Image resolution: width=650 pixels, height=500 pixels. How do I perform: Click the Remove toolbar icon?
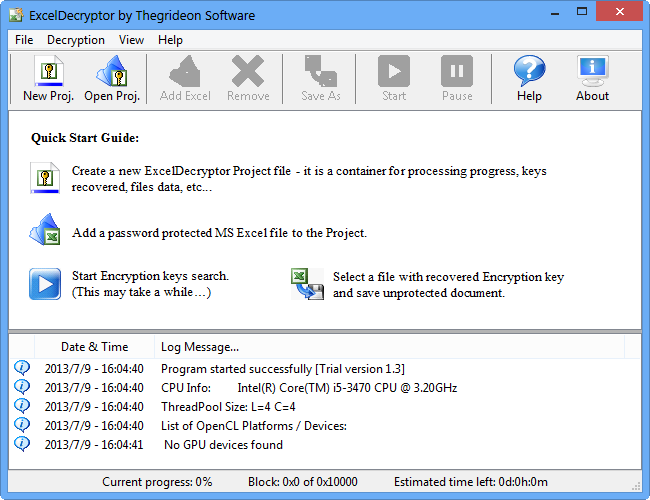248,78
